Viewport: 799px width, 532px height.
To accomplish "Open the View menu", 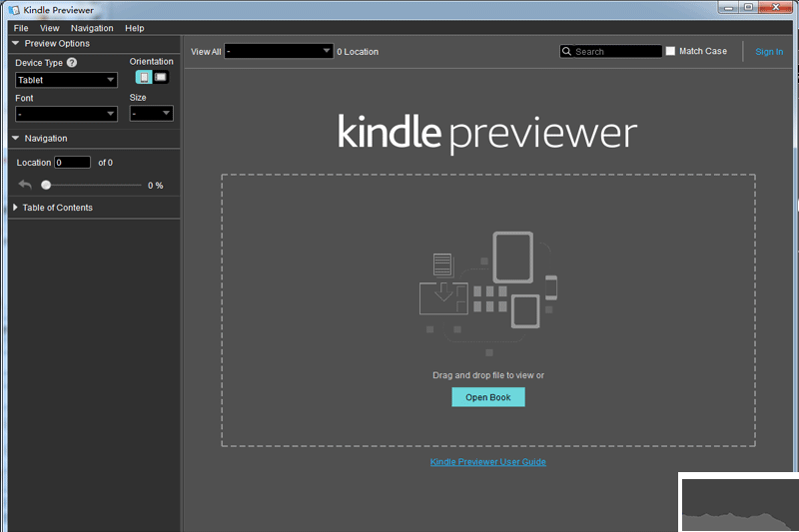I will tap(49, 28).
